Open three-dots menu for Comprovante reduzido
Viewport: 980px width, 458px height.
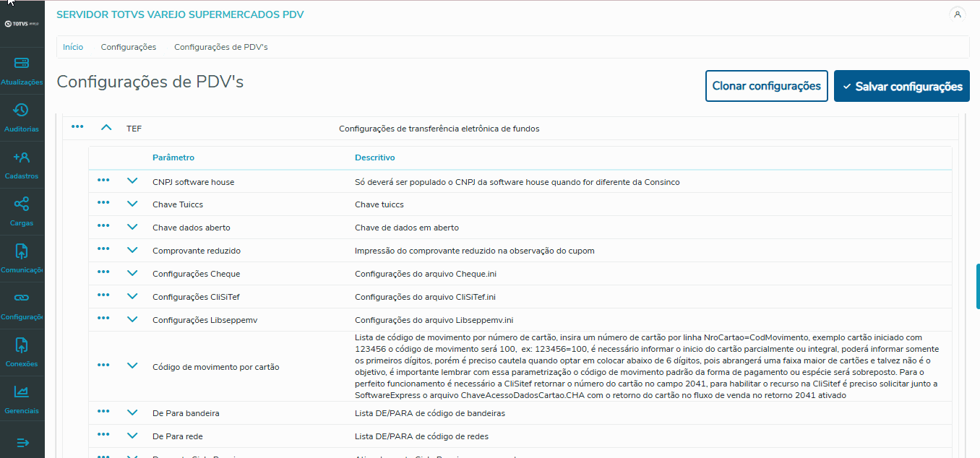click(x=103, y=249)
